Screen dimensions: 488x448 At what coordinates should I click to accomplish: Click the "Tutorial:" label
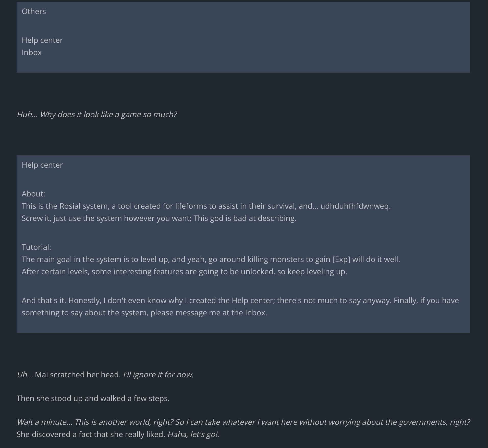pyautogui.click(x=36, y=247)
